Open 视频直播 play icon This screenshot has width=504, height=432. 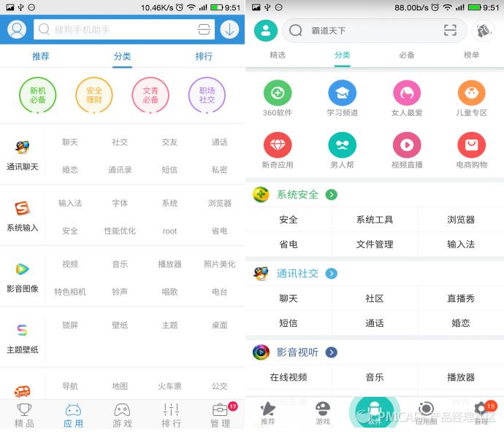tap(407, 145)
